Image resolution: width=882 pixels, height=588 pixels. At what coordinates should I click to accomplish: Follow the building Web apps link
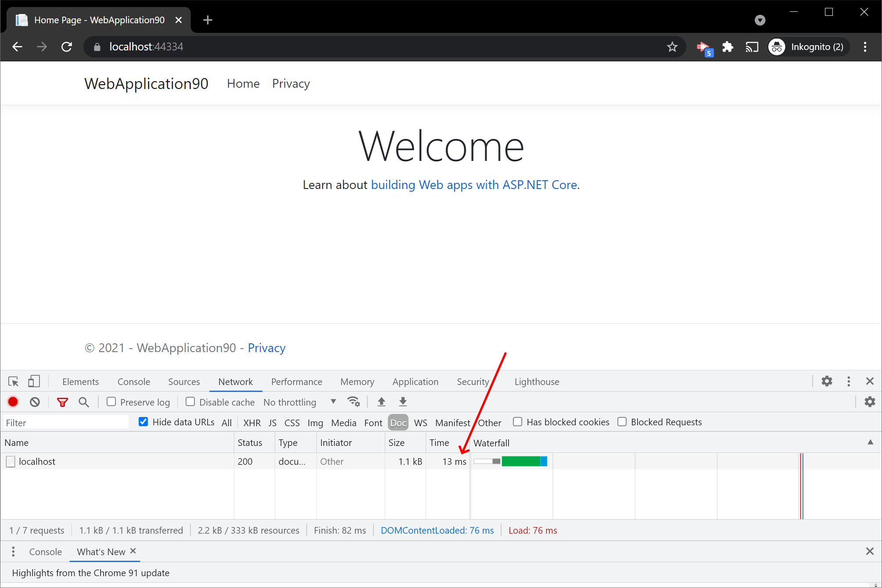click(474, 185)
